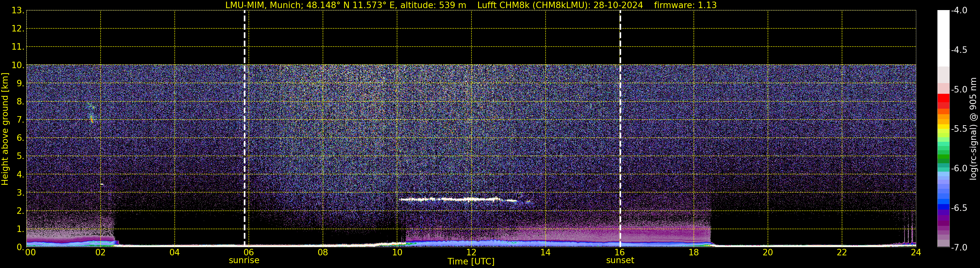Click the '1.' height axis tick label

click(20, 229)
